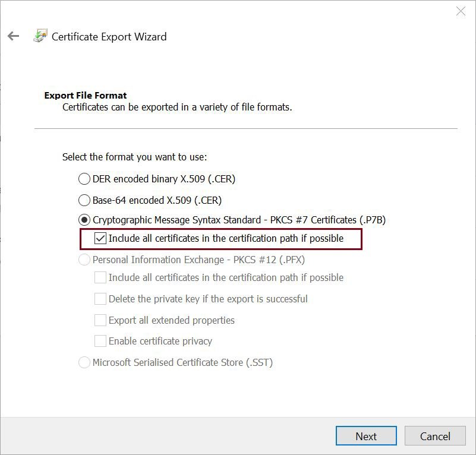
Task: Enable certificate privacy option
Action: pyautogui.click(x=100, y=341)
